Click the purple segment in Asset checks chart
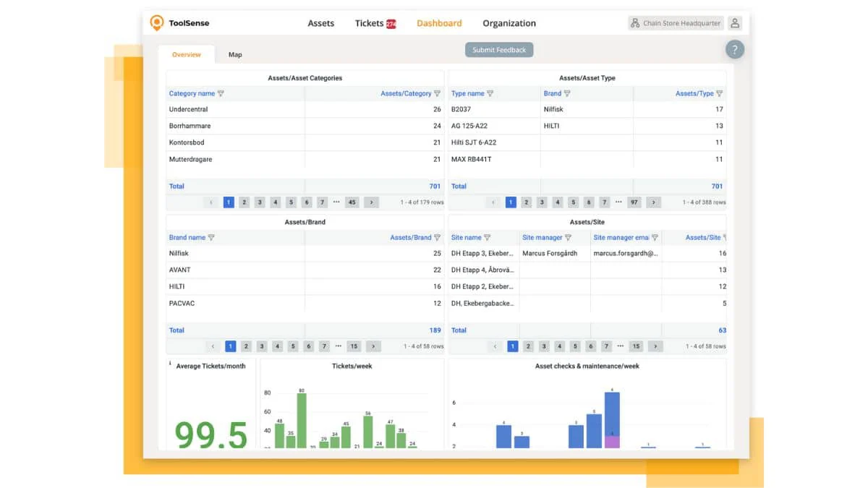The width and height of the screenshot is (868, 488). (612, 442)
